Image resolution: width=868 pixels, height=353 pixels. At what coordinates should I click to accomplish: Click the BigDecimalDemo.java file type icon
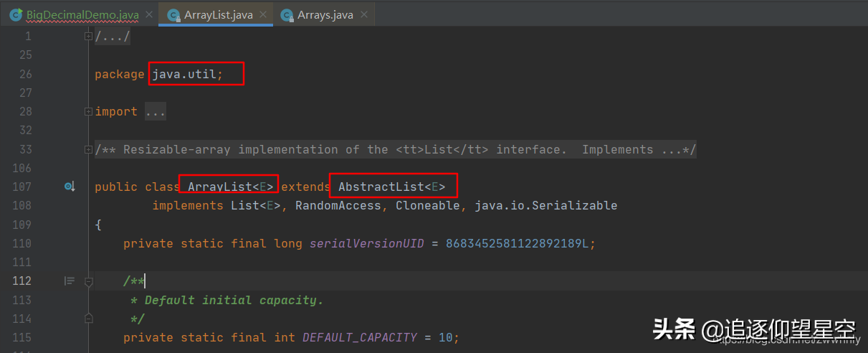(x=16, y=14)
